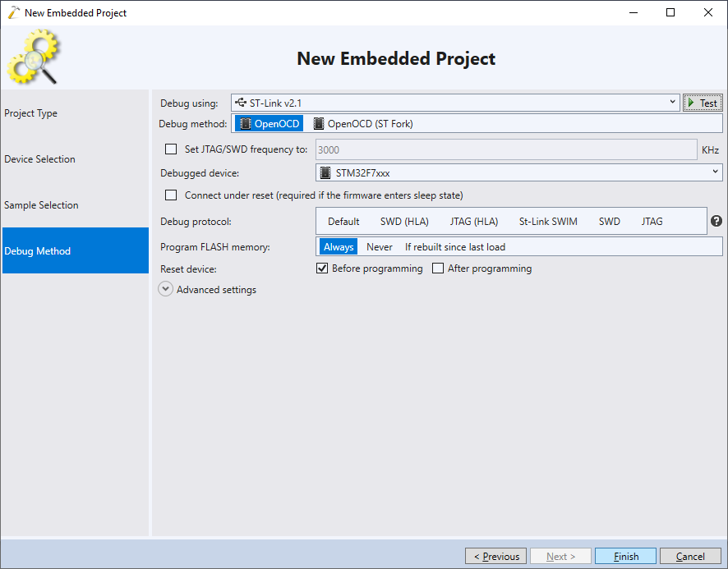Choose SWD (HLA) debug protocol
The height and width of the screenshot is (569, 728).
point(404,222)
